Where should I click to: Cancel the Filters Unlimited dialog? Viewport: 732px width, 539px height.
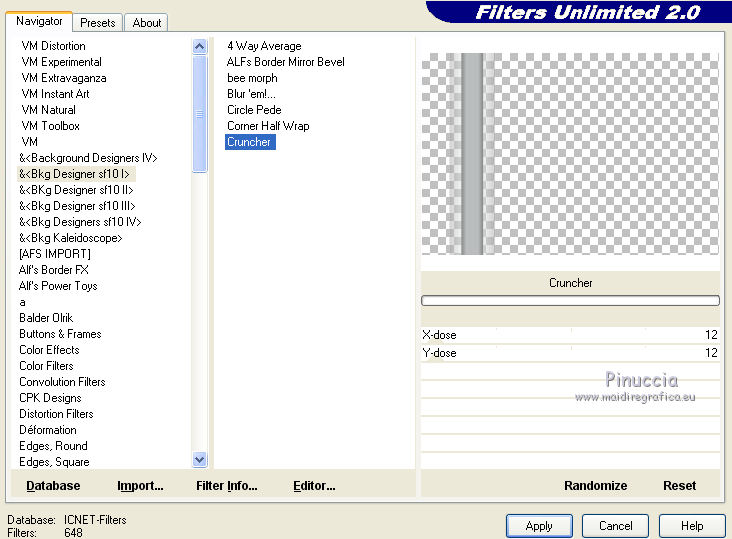click(615, 526)
